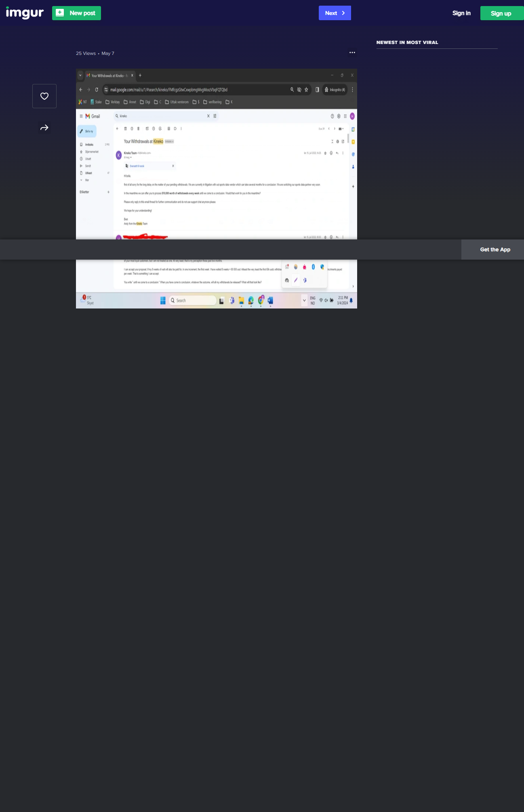Open the post's three-dot options menu
524x812 pixels.
pos(352,52)
